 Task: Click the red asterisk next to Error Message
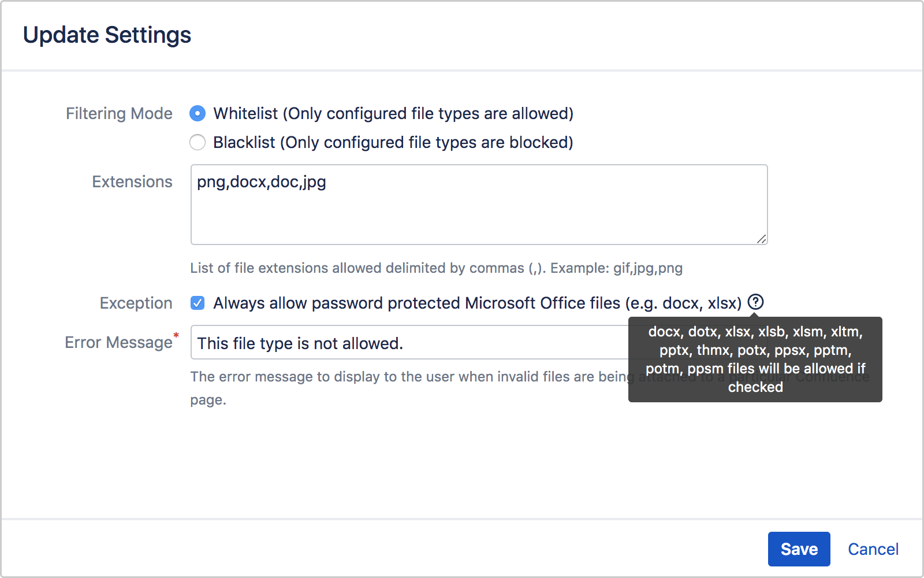click(176, 336)
